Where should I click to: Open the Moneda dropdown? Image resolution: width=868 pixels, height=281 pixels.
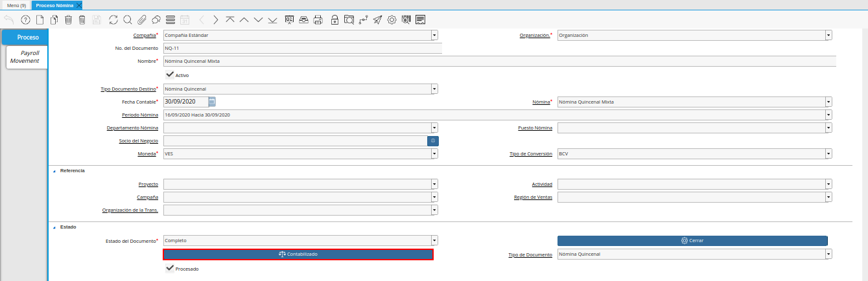click(x=434, y=153)
